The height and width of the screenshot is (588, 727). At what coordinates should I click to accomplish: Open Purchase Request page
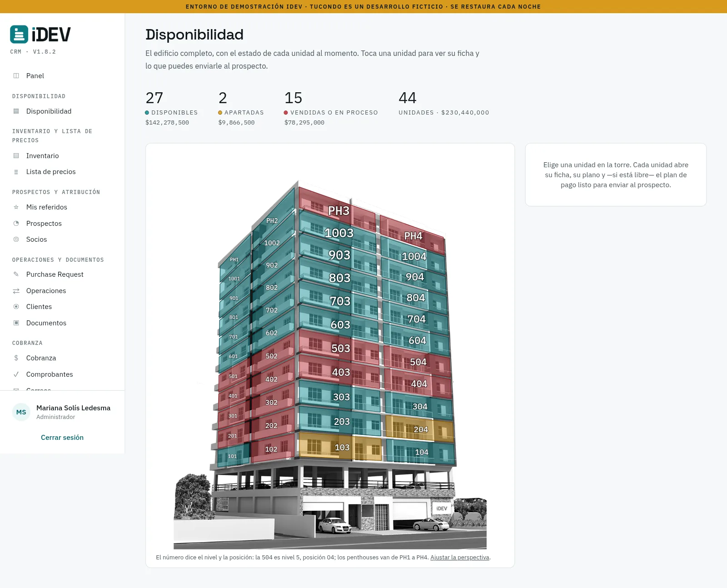[62, 274]
